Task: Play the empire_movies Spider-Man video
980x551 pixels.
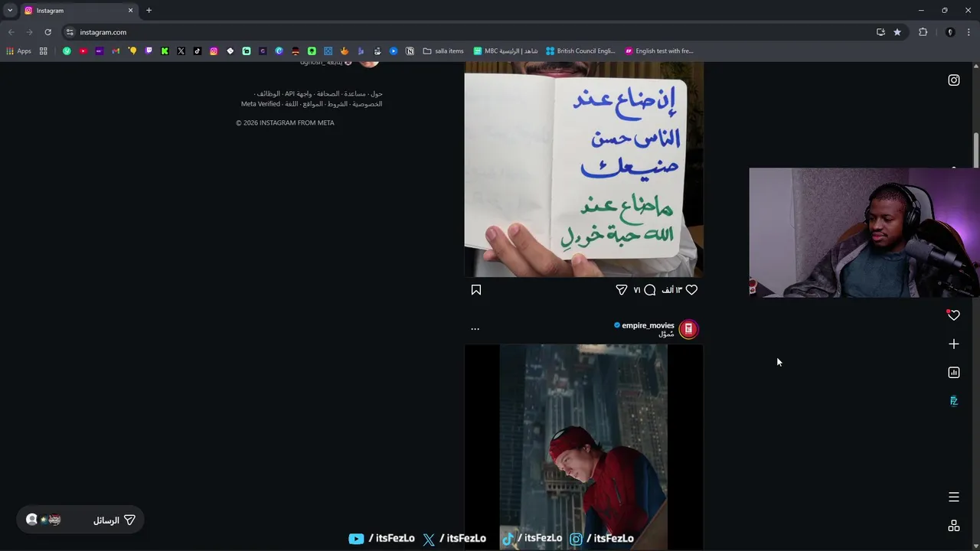Action: [583, 448]
